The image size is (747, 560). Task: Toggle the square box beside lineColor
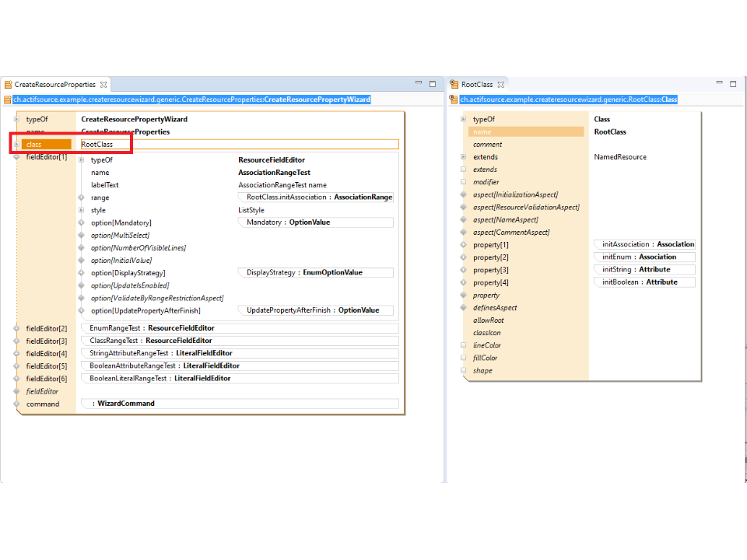[x=464, y=345]
